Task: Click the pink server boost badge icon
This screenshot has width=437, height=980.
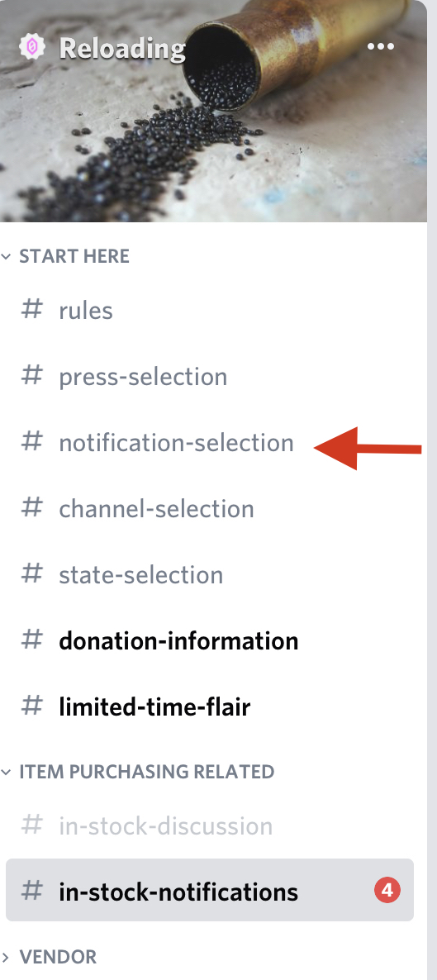Action: (32, 47)
